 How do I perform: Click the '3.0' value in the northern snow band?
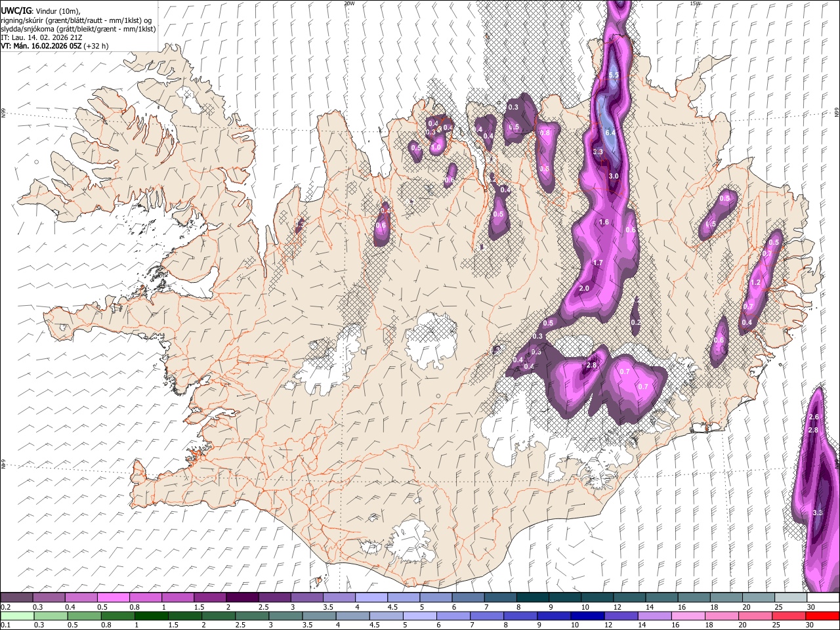[x=614, y=177]
